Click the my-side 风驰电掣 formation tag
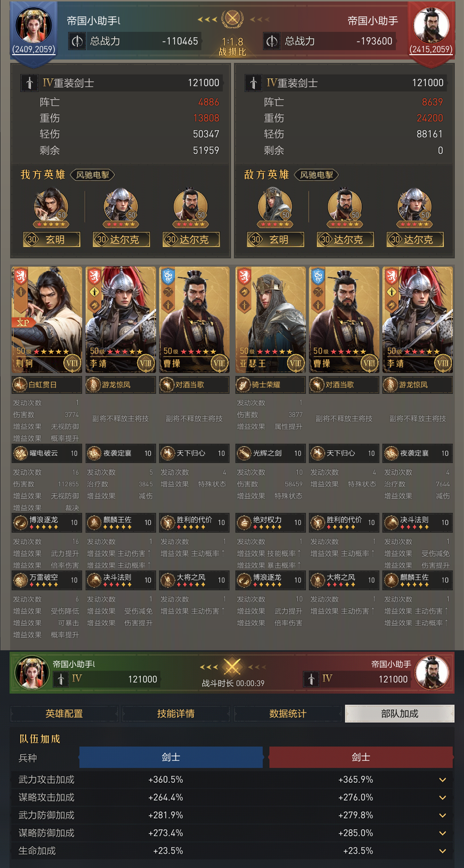The width and height of the screenshot is (464, 868). coord(93,175)
